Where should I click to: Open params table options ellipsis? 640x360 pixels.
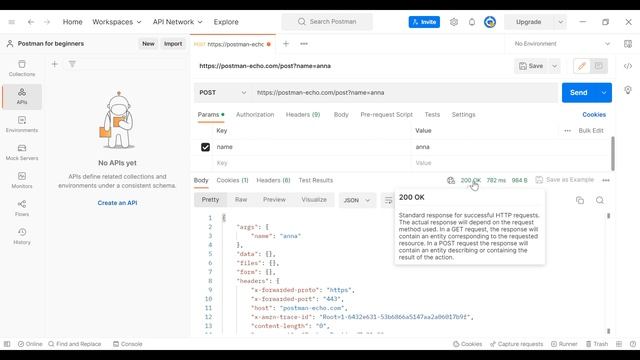[567, 131]
